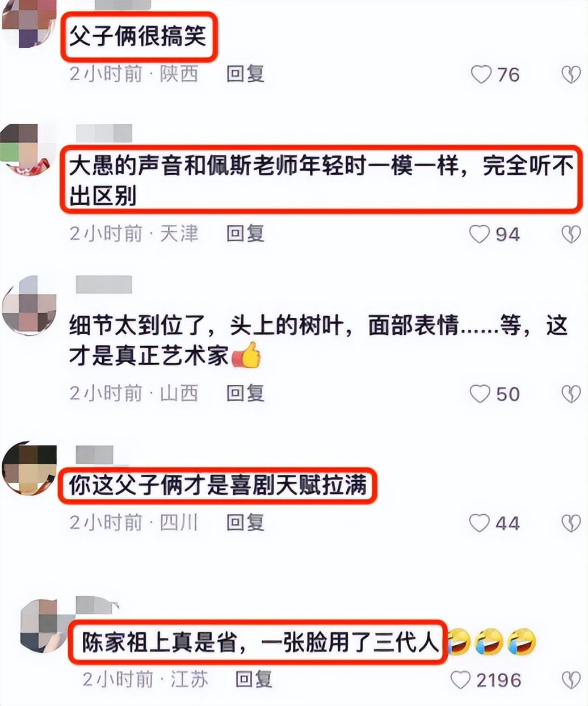Like the Jiangsu comment with 2196 likes
Image resolution: width=588 pixels, height=706 pixels.
coord(460,679)
